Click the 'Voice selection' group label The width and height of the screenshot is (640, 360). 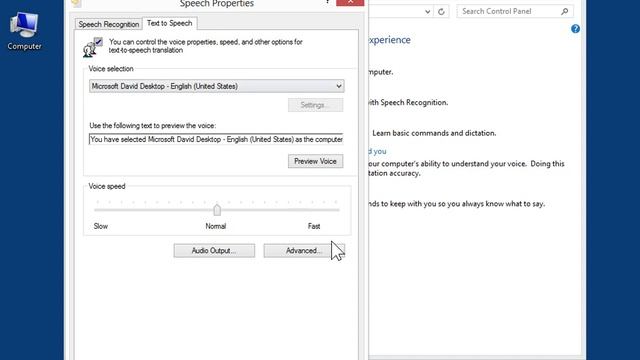pyautogui.click(x=111, y=69)
